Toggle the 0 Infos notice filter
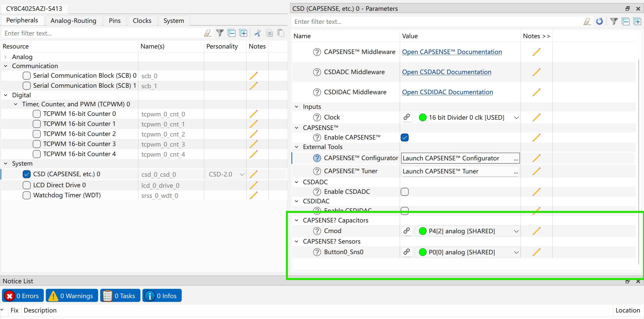This screenshot has height=319, width=644. point(162,296)
